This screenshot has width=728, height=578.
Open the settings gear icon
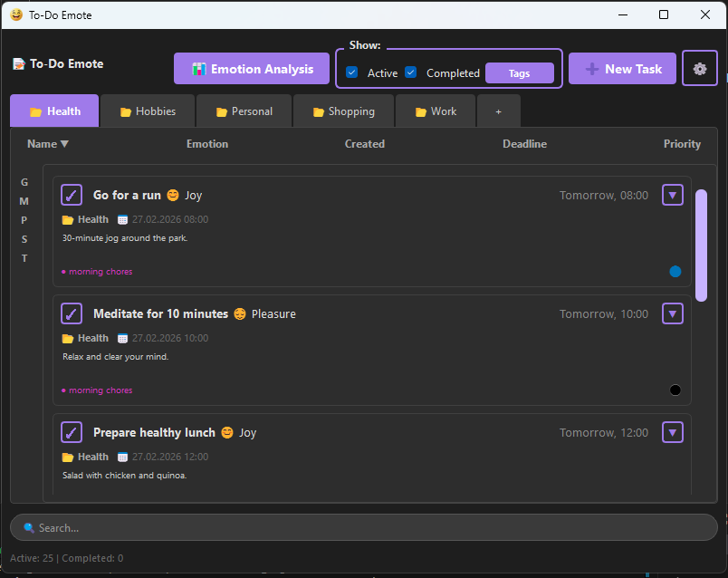pos(699,68)
